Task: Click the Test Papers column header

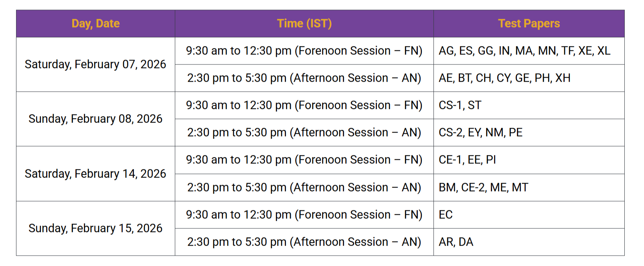Action: pyautogui.click(x=529, y=24)
